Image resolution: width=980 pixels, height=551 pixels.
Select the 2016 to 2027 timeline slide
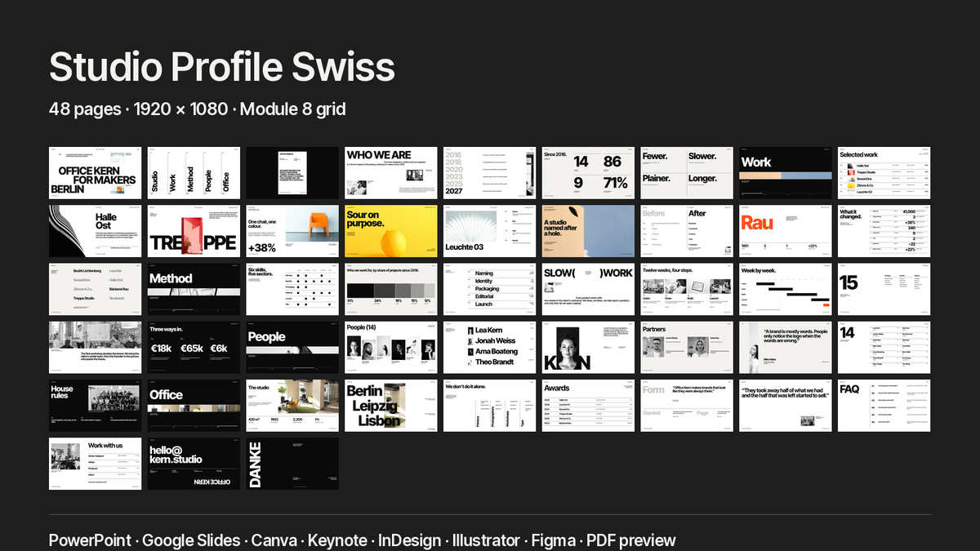[490, 173]
